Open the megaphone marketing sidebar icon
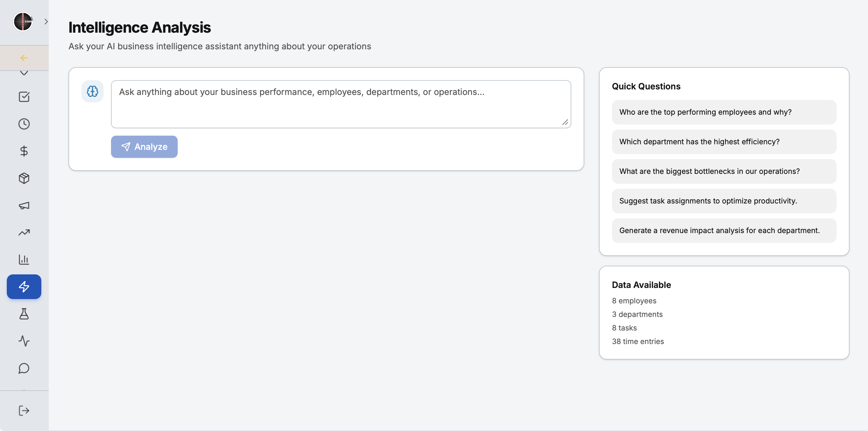 (24, 205)
